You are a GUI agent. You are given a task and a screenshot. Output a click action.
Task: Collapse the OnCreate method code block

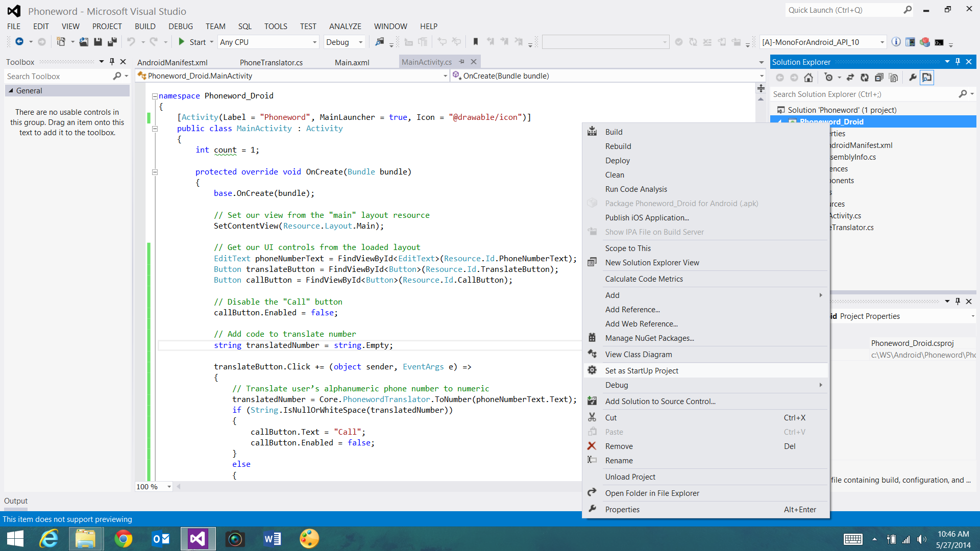point(155,172)
